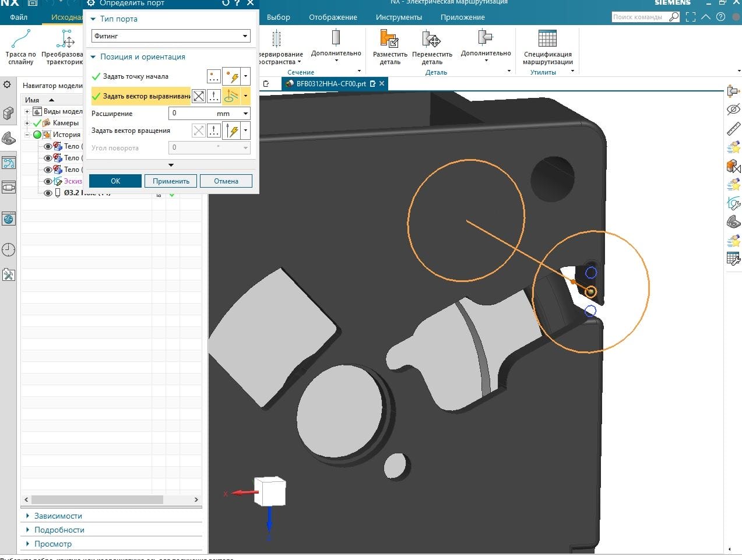Open the Отображение ribbon tab

333,17
